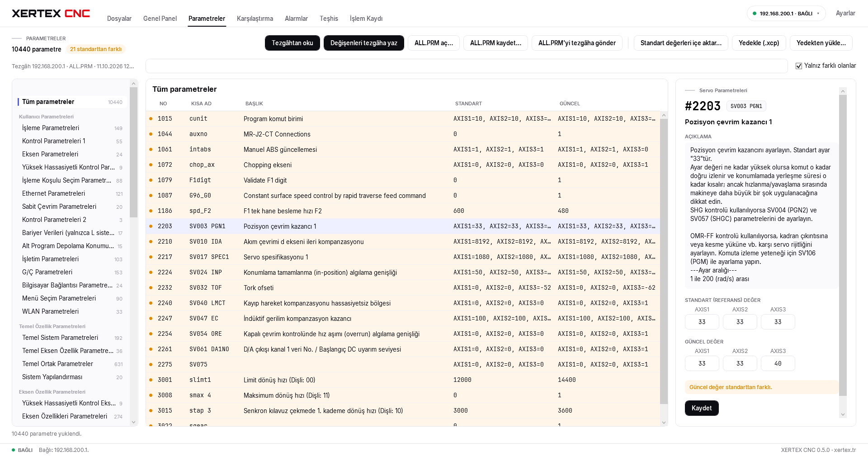Click 'Değişenleri tezgâha yaz' button
Viewport: 868px width, 456px height.
[x=364, y=43]
